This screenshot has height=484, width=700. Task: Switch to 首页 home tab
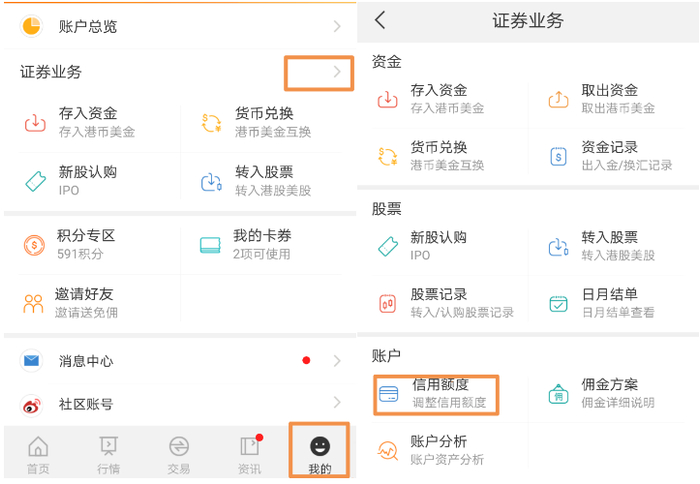click(38, 454)
